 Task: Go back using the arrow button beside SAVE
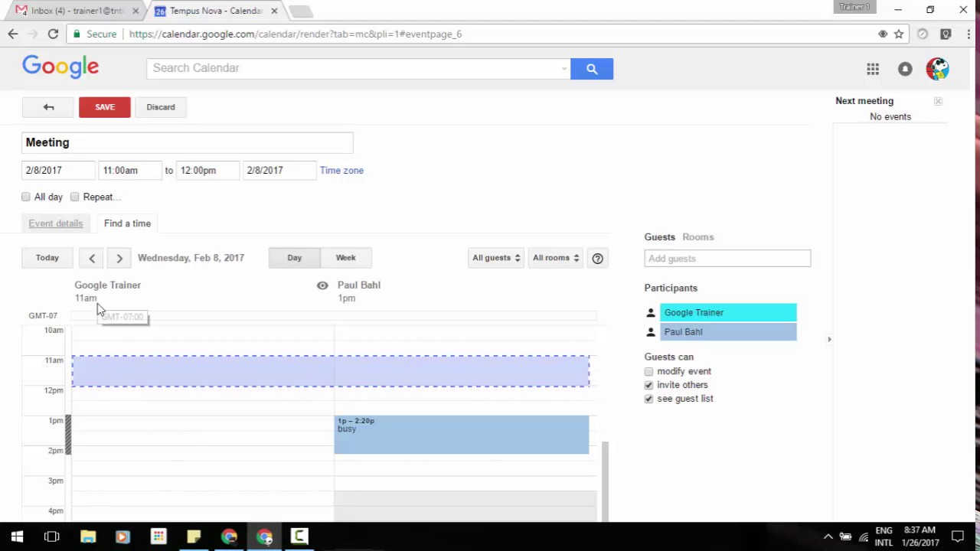pos(48,107)
